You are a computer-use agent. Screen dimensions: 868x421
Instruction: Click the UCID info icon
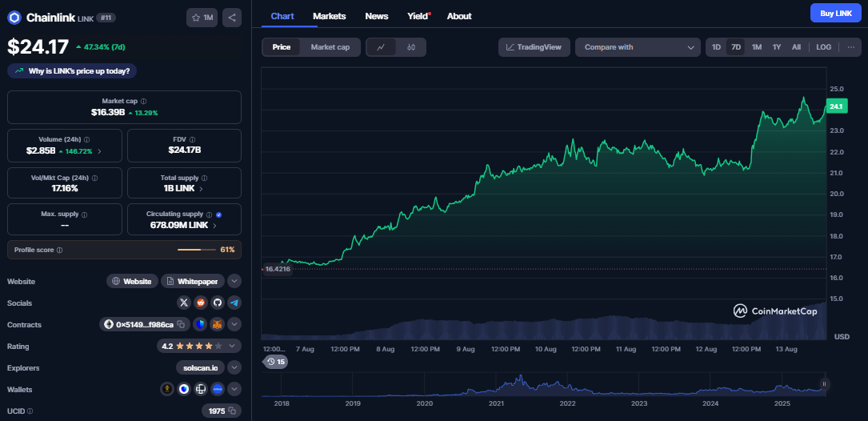[30, 411]
